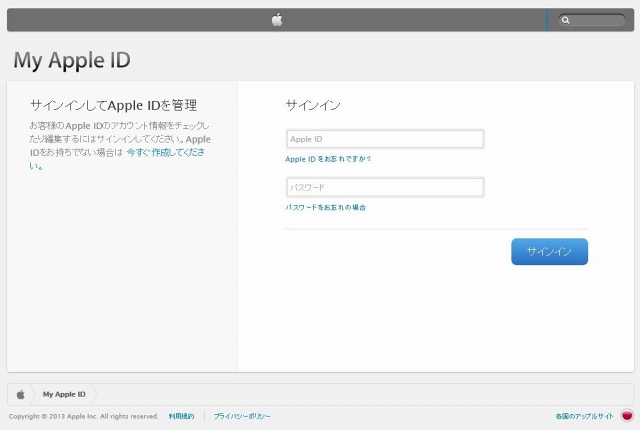Screen dimensions: 640x430
Task: Click the Apple logo in top navigation bar
Action: click(x=277, y=20)
